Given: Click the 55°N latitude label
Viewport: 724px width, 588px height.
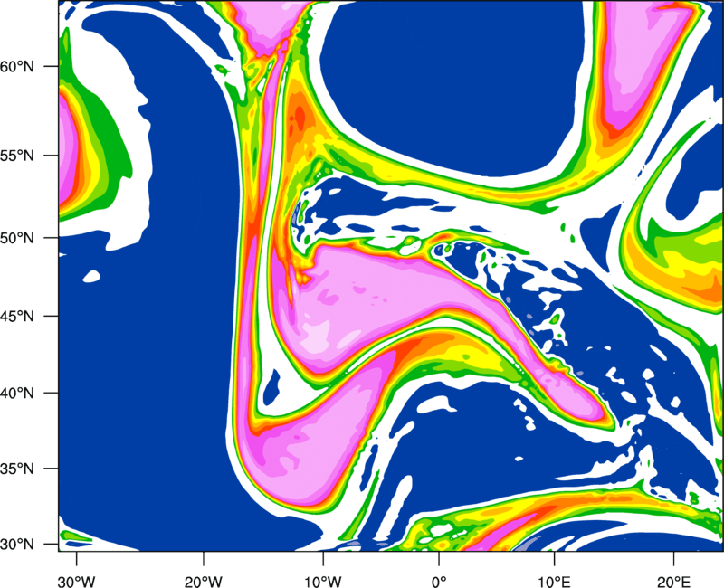Looking at the screenshot, I should (x=17, y=156).
